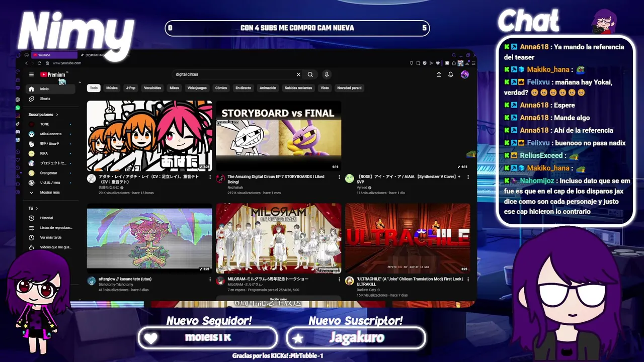Expand the Tú section

(33, 208)
